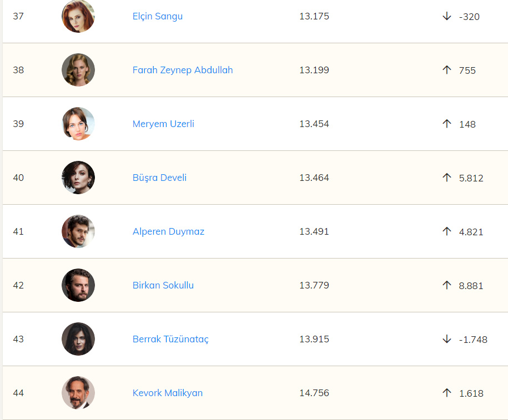The height and width of the screenshot is (420, 508).
Task: Select the Büşra Develi name link
Action: (159, 178)
